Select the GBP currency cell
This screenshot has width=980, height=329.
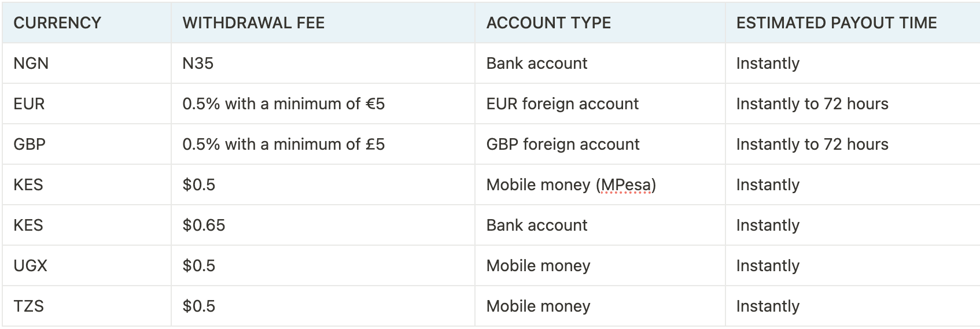(x=87, y=144)
